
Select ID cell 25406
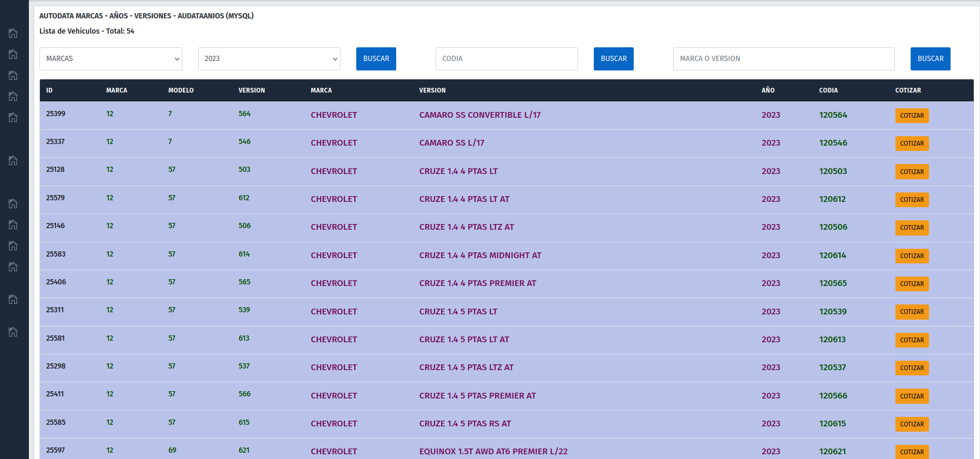tap(56, 282)
